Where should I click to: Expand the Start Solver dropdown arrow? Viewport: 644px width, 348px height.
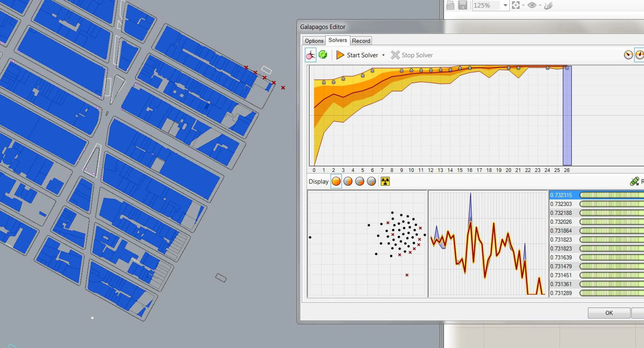coord(383,55)
